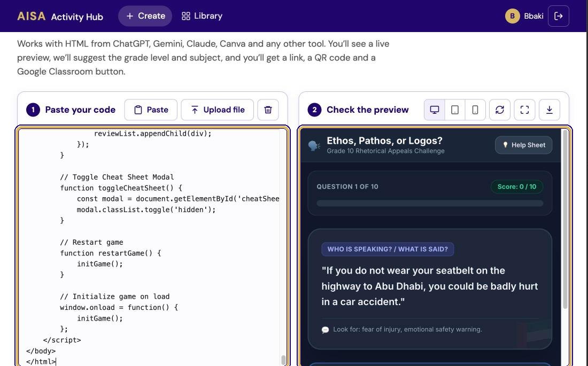Click the preview pane vertical scrollbar
The image size is (588, 366).
tap(565, 219)
